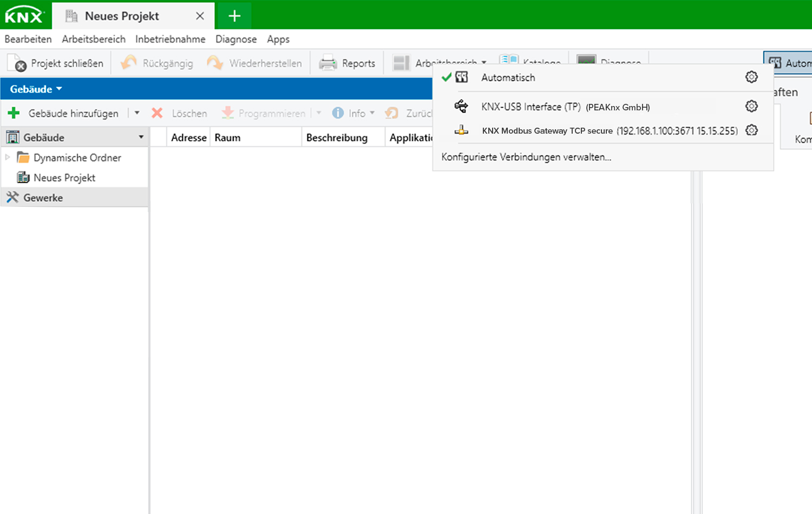Click the red X delete icon
The image size is (812, 514).
coord(157,113)
